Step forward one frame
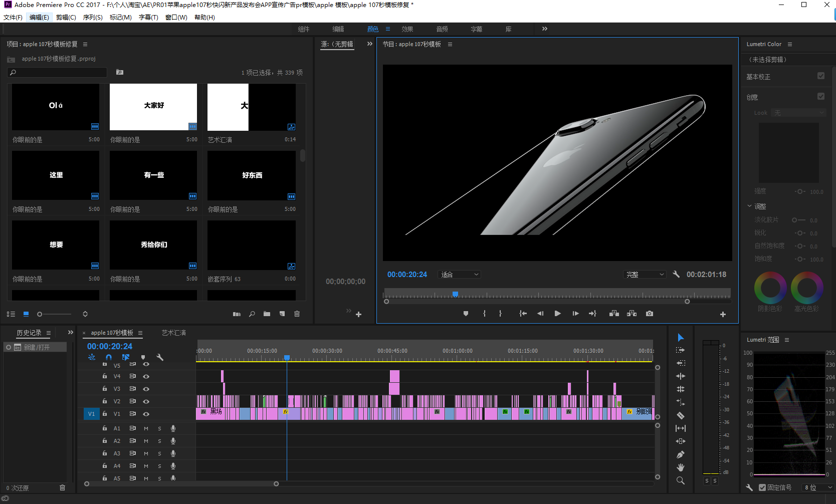 click(575, 314)
